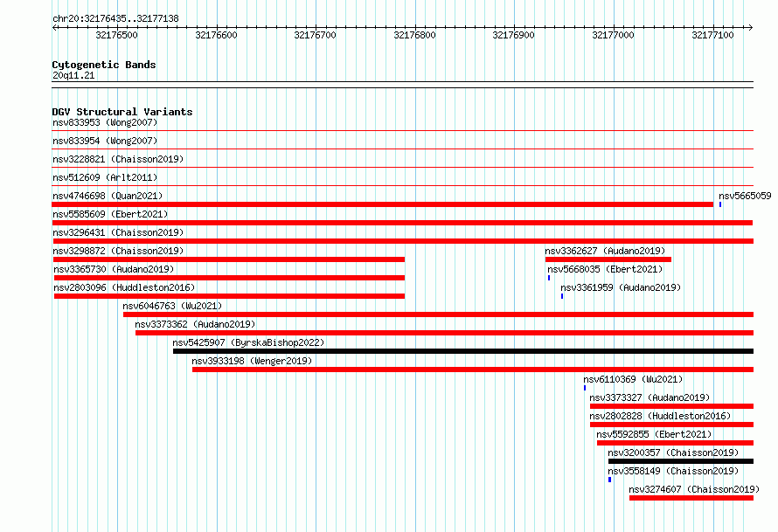The width and height of the screenshot is (778, 532).
Task: Click ruler position 32177100
Action: click(712, 35)
